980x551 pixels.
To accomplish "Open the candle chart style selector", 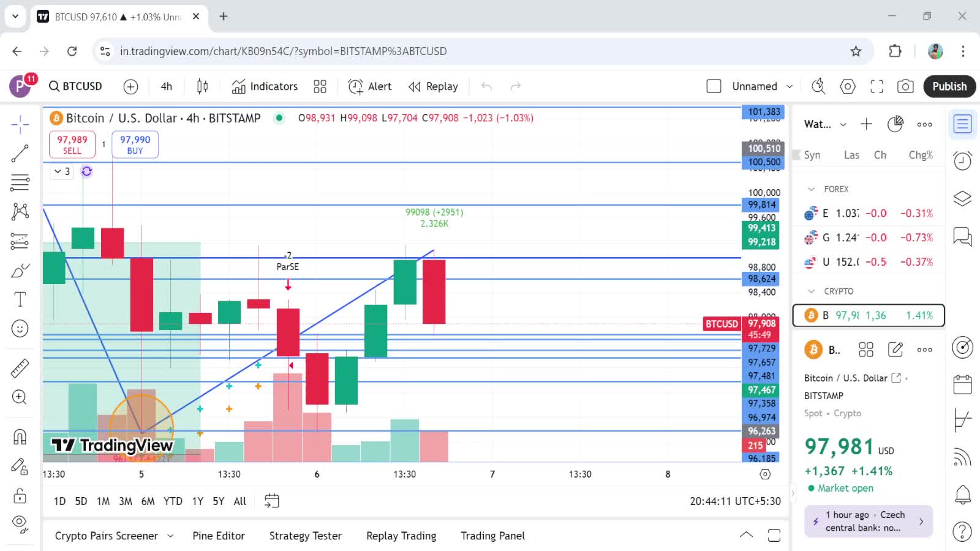I will coord(203,86).
